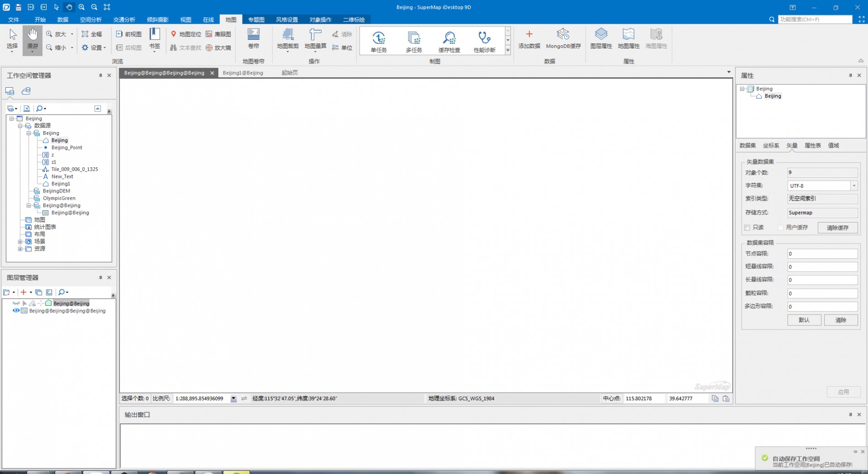Open the 比例尺 scale dropdown arrow
The height and width of the screenshot is (474, 868).
pyautogui.click(x=233, y=399)
